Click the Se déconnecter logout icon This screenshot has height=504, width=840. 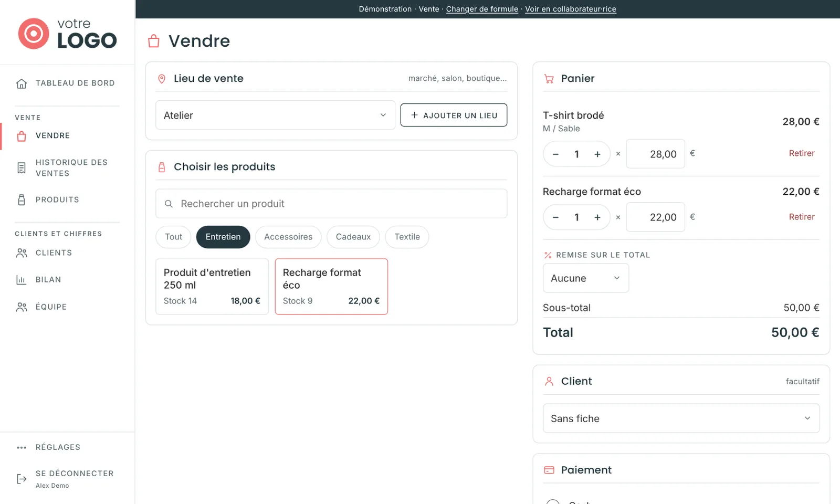[x=22, y=479]
